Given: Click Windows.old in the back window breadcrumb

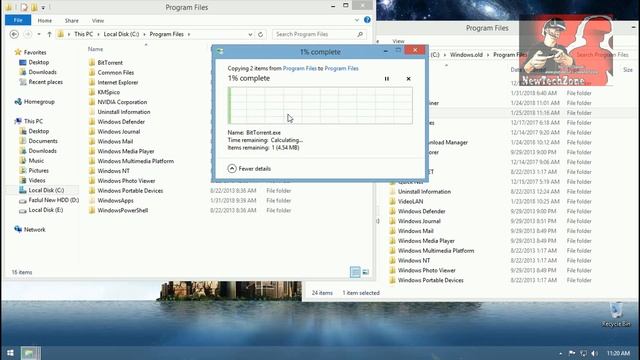Looking at the screenshot, I should click(x=466, y=55).
